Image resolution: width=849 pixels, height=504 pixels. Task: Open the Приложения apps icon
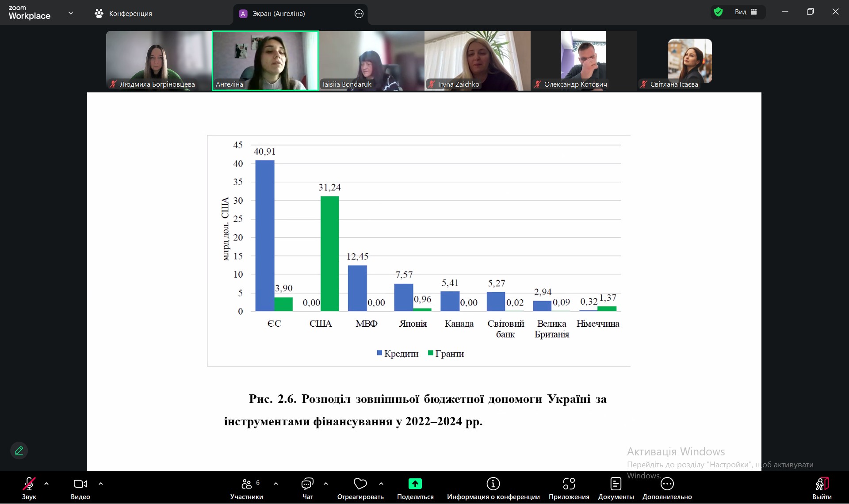tap(569, 484)
